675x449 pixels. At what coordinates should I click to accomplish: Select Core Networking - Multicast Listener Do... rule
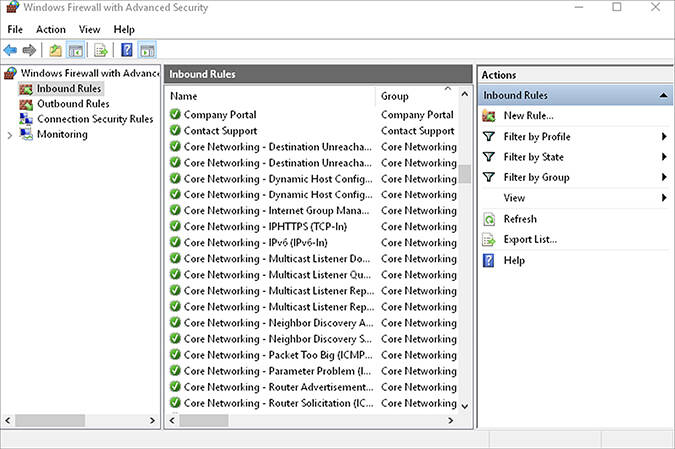click(x=277, y=258)
